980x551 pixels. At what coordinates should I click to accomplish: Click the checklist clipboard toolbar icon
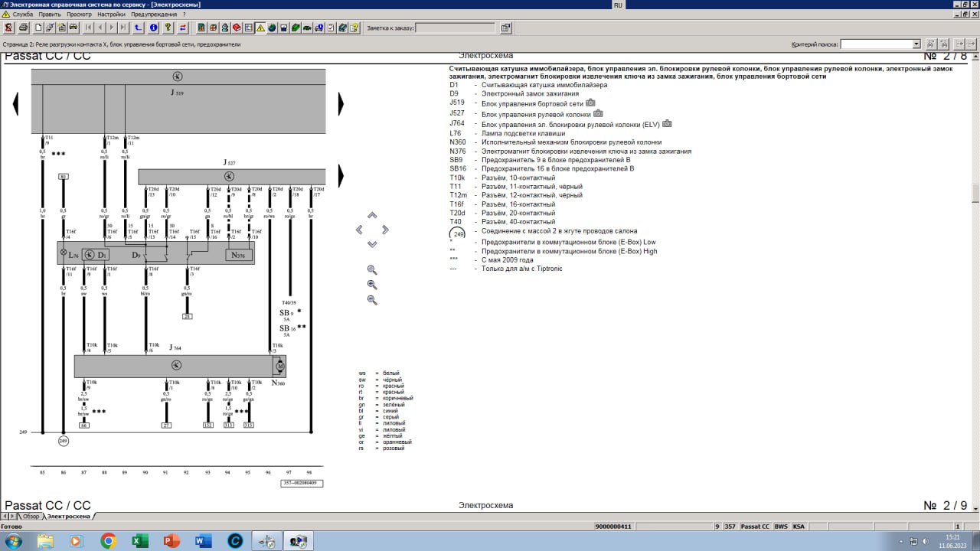[x=331, y=28]
